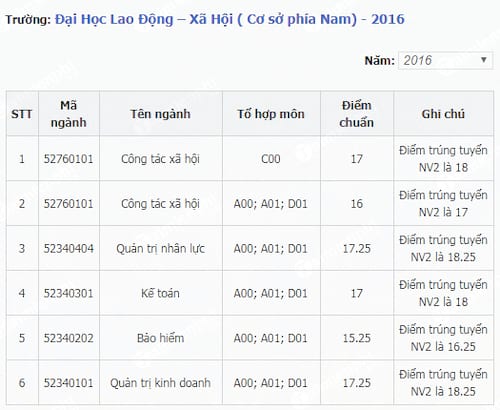This screenshot has height=410, width=500.
Task: Click the row number 6 cell
Action: [x=22, y=383]
